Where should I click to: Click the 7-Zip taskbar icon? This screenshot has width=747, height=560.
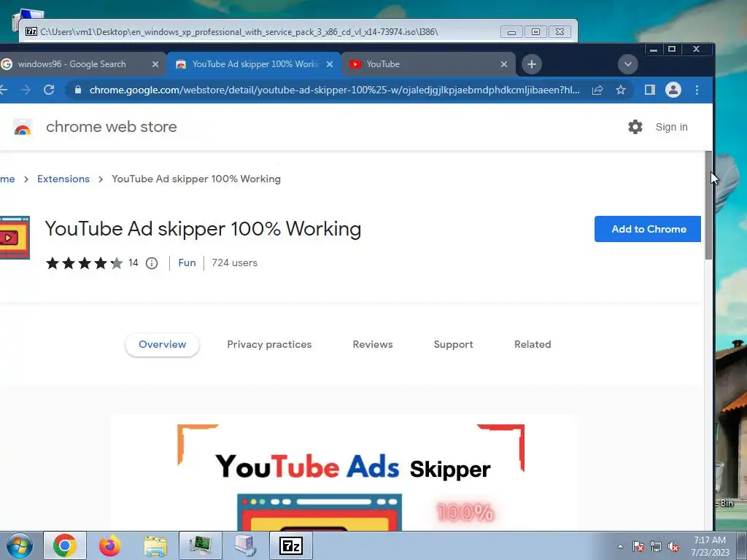pyautogui.click(x=291, y=545)
